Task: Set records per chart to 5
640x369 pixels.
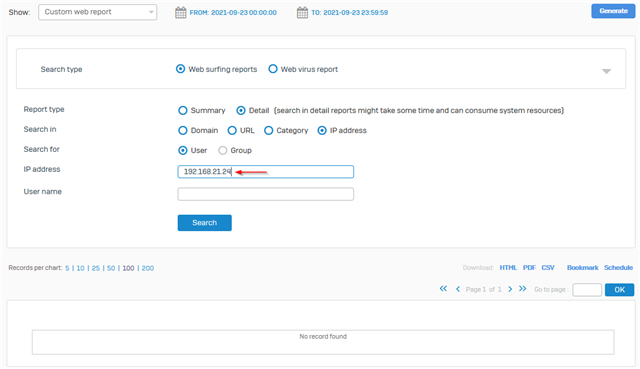Action: click(67, 269)
